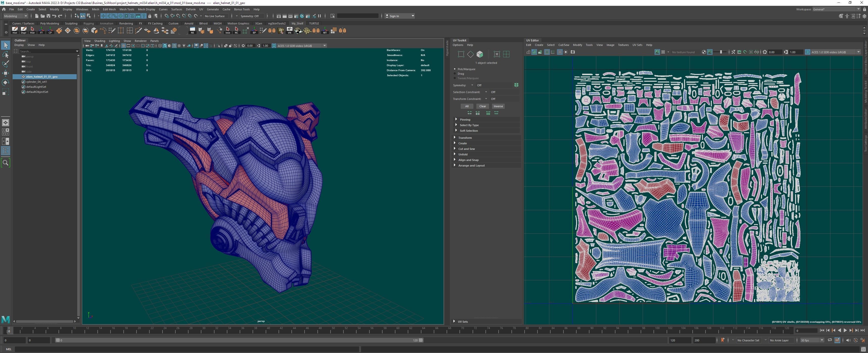The image size is (868, 353).
Task: Adjust the UV Editor dim image slider
Action: tap(721, 52)
